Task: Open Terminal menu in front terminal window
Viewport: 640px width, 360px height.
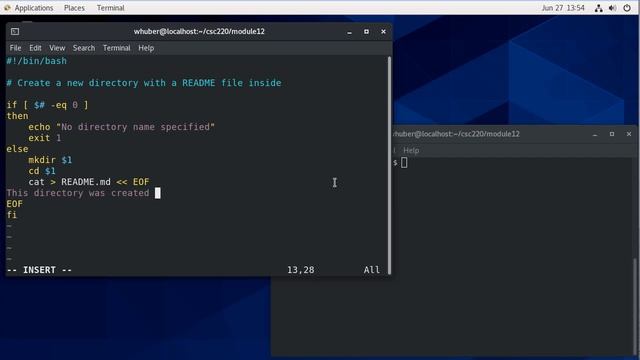Action: [x=116, y=48]
